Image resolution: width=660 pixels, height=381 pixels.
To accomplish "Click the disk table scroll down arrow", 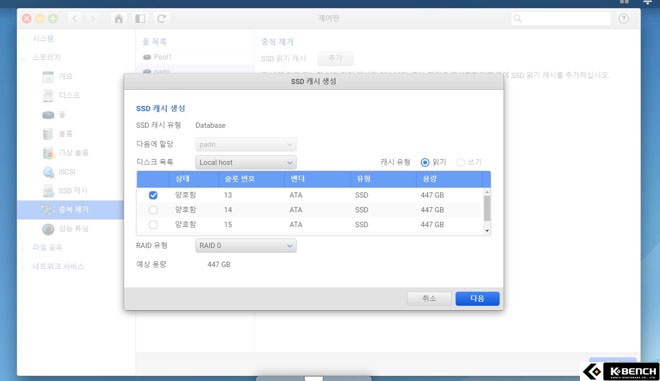I will click(487, 231).
